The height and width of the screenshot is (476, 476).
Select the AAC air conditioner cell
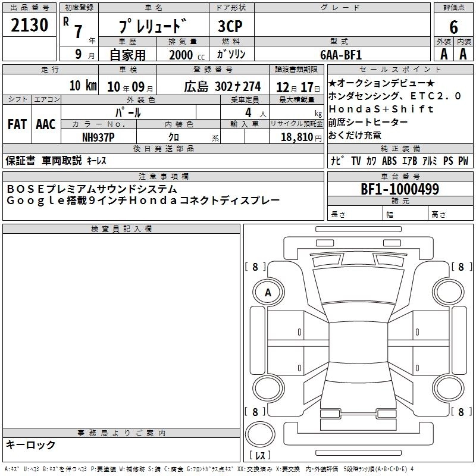46,124
